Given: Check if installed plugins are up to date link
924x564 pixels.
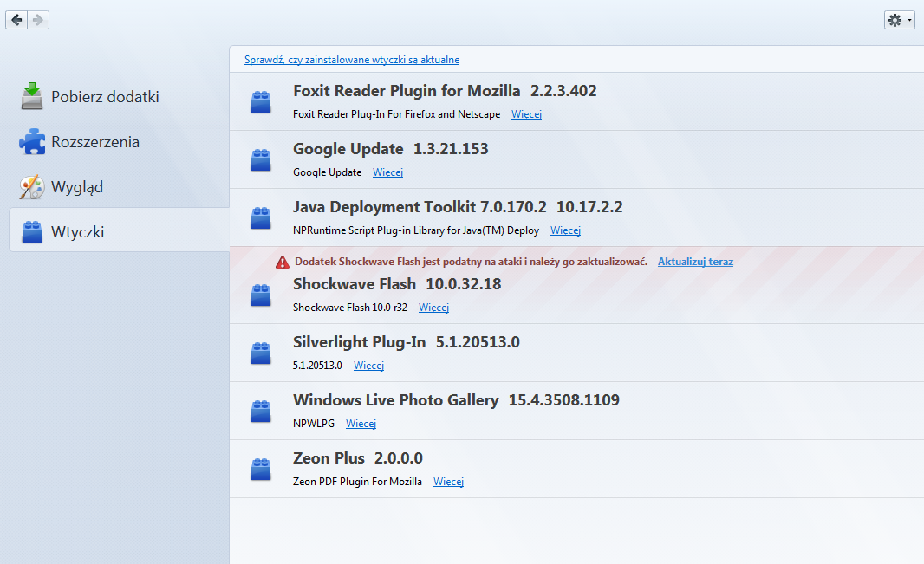Looking at the screenshot, I should click(352, 60).
